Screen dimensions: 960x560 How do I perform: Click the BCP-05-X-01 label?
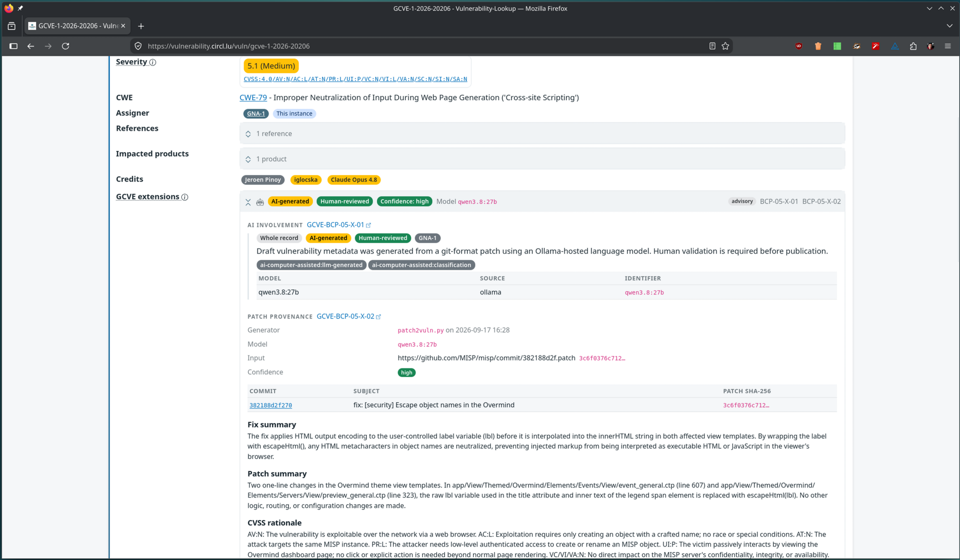tap(779, 201)
